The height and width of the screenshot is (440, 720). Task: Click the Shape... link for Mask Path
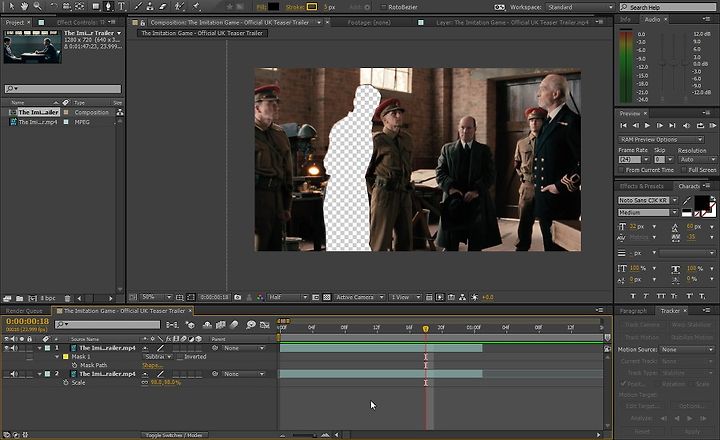tap(151, 366)
